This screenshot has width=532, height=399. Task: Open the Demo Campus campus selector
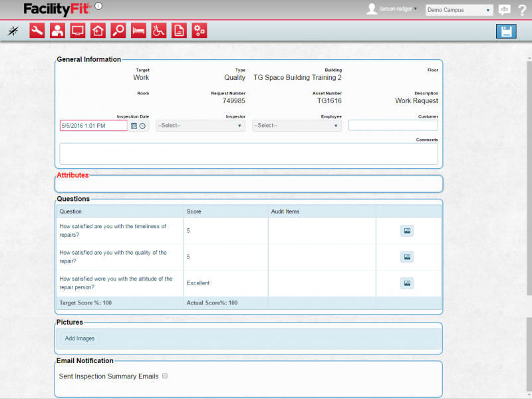pos(458,9)
